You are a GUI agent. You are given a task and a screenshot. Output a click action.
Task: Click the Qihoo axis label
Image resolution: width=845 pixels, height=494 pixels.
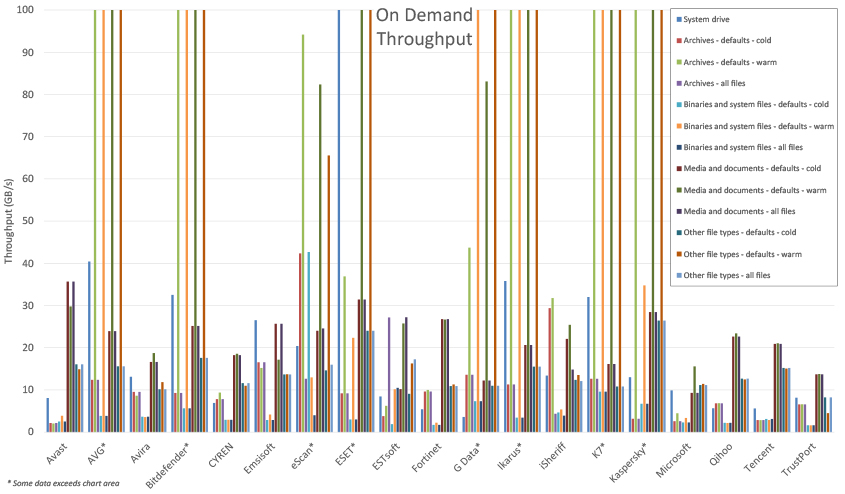click(722, 454)
